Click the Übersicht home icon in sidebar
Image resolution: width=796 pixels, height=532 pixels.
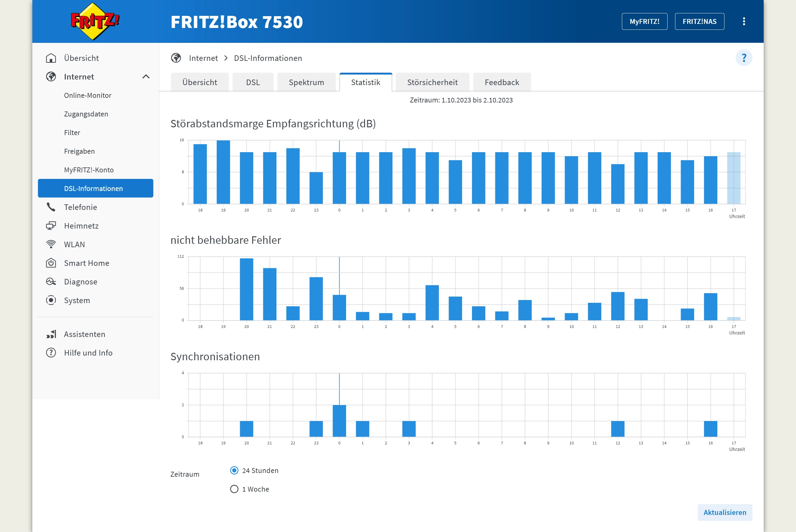51,58
